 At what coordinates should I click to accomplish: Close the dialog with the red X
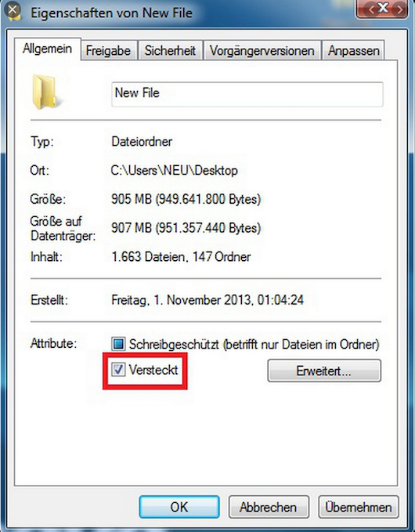tap(383, 9)
